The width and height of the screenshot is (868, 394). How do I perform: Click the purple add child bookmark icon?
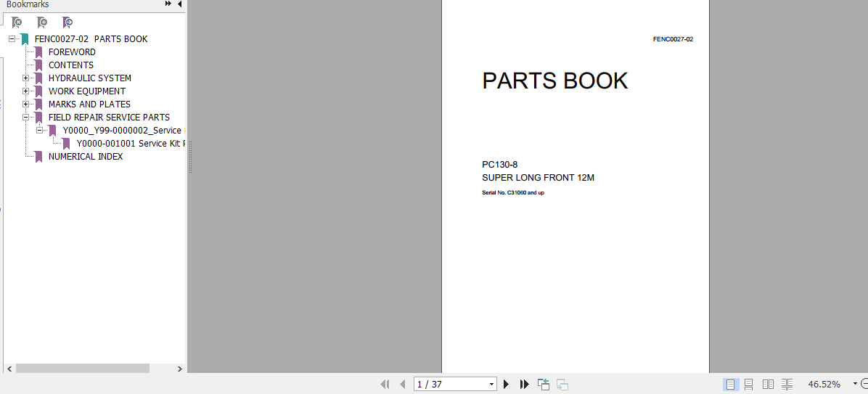click(x=67, y=22)
